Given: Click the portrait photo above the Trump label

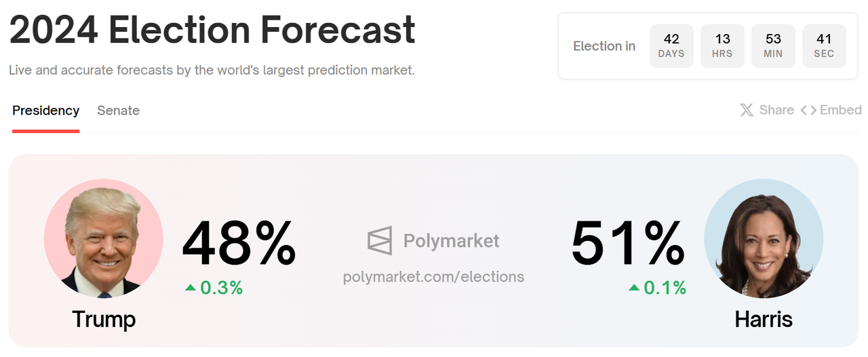Looking at the screenshot, I should 104,239.
